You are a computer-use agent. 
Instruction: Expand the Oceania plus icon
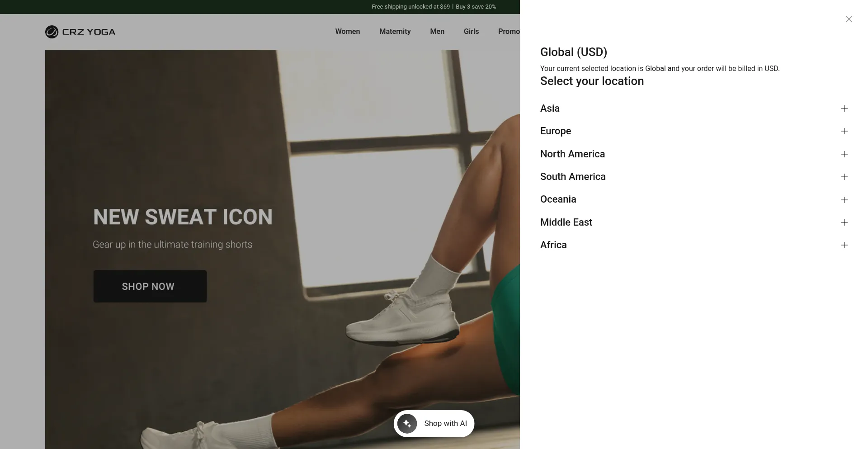[x=844, y=200]
